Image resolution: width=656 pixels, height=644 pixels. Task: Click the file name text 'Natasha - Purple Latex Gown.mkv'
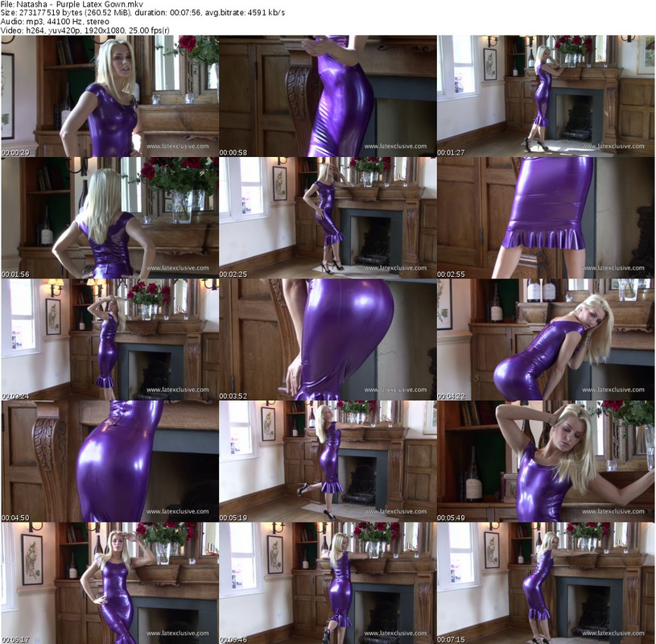coord(80,4)
